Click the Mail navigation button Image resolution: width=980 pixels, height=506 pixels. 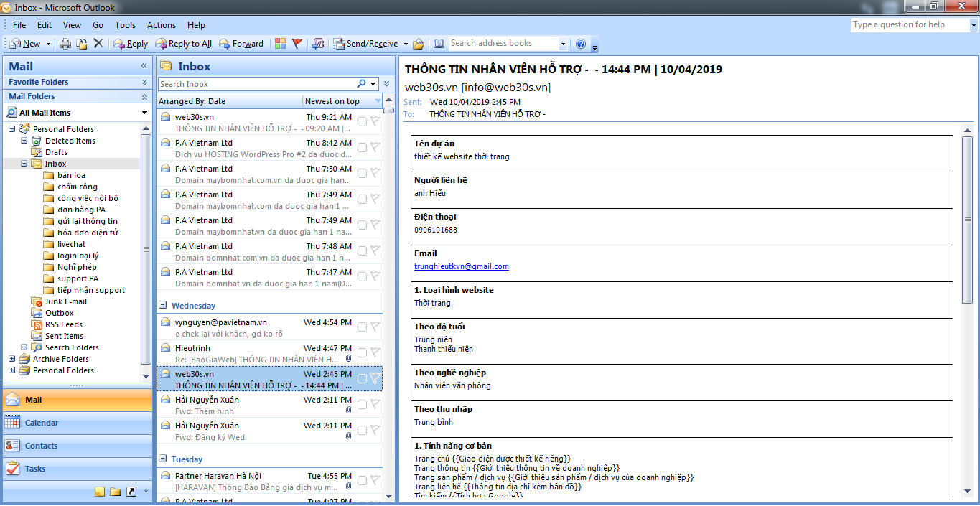(x=77, y=400)
